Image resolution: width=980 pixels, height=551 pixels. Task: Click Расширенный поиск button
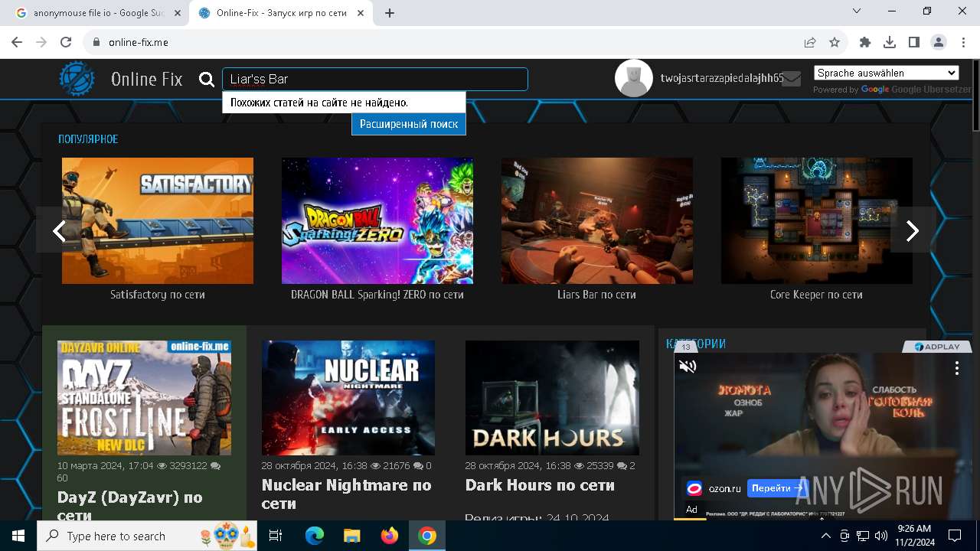[409, 124]
